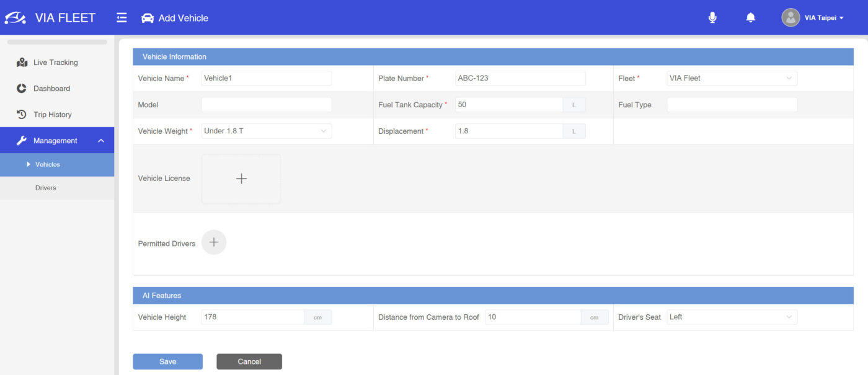Save the vehicle information
Viewport: 868px width, 375px height.
point(167,361)
